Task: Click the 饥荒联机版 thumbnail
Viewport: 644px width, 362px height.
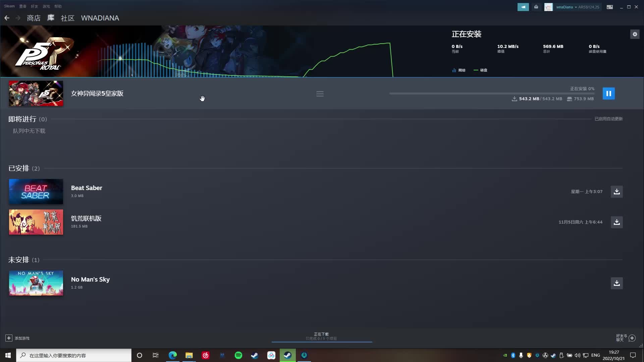Action: (36, 222)
